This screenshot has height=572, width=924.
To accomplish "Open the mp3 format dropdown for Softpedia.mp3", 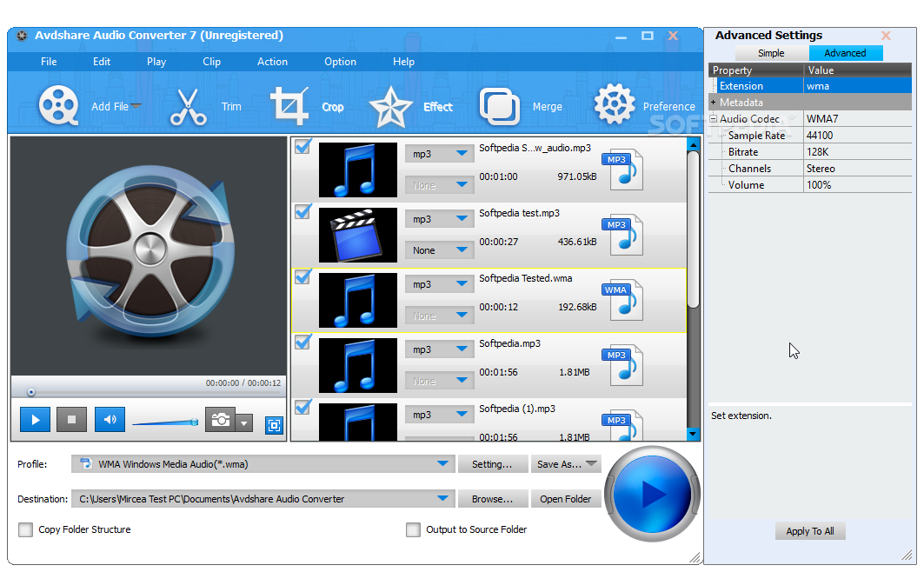I will [440, 349].
